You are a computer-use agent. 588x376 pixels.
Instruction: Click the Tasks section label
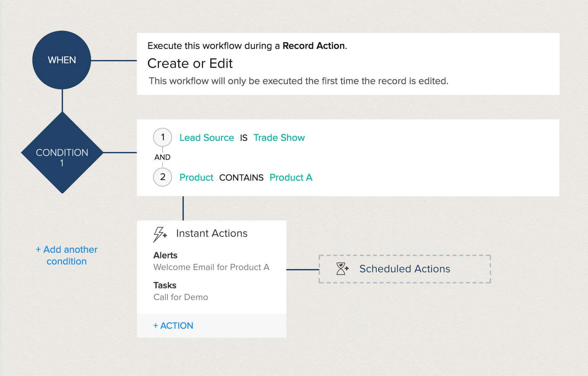tap(165, 285)
